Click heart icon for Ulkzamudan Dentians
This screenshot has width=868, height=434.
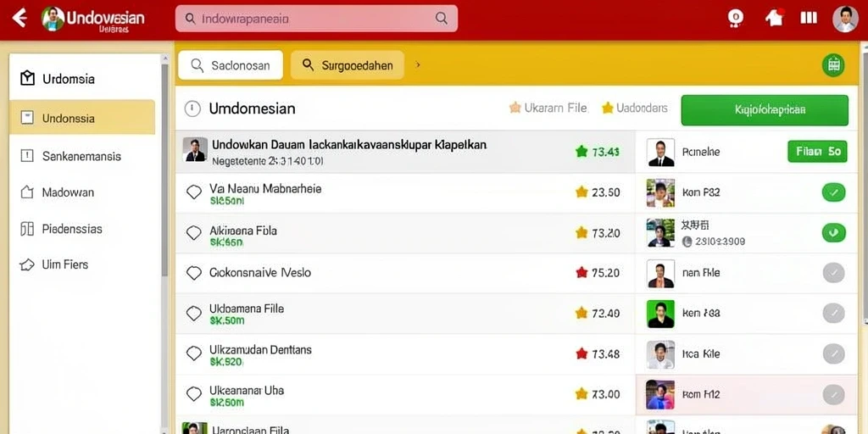(194, 353)
